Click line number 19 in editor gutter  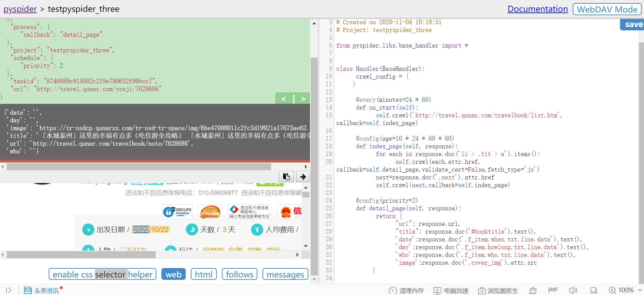click(329, 154)
